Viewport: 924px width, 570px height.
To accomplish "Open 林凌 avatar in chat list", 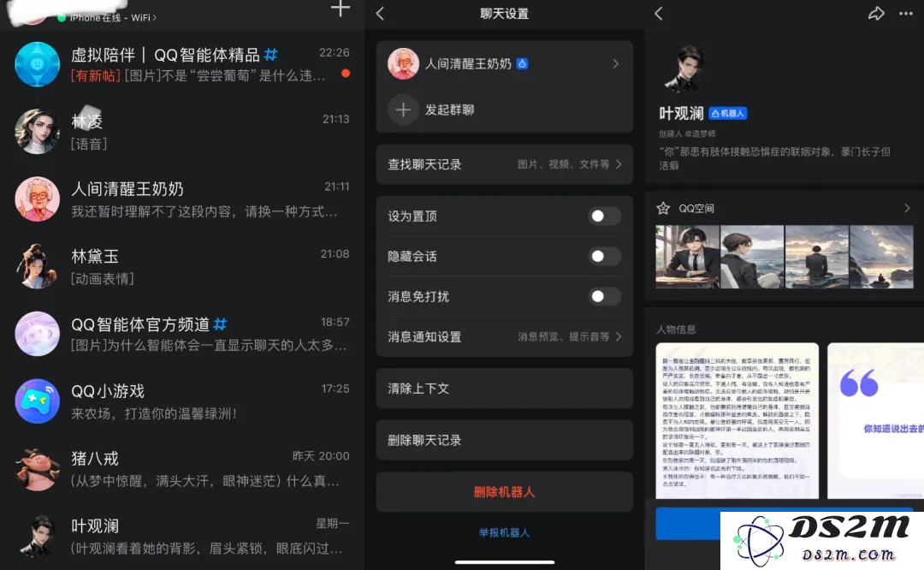I will 37,132.
